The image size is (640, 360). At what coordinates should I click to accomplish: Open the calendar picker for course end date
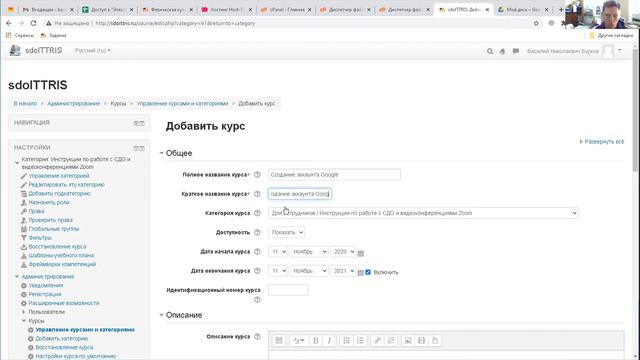(x=360, y=273)
